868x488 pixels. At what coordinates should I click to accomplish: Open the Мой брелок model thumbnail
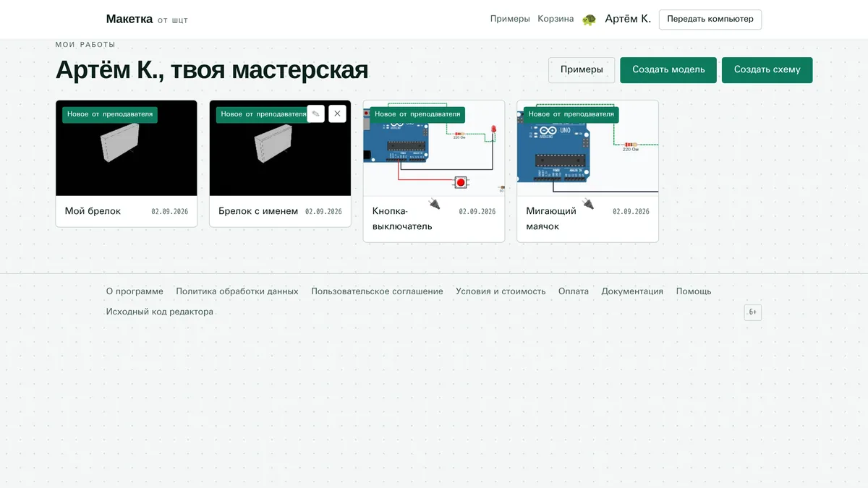(x=127, y=148)
